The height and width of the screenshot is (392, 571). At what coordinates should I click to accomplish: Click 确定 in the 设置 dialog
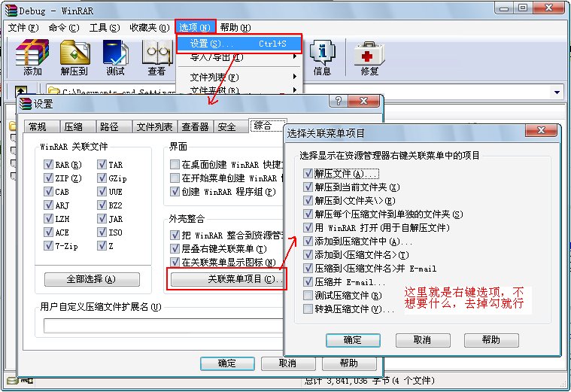pyautogui.click(x=227, y=363)
